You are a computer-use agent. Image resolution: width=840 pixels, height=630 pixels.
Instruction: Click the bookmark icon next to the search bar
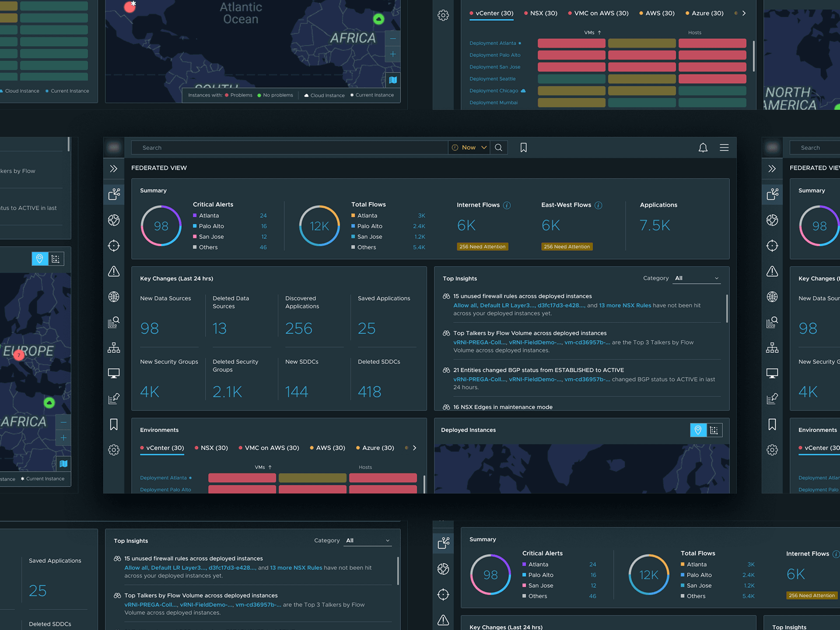click(523, 148)
